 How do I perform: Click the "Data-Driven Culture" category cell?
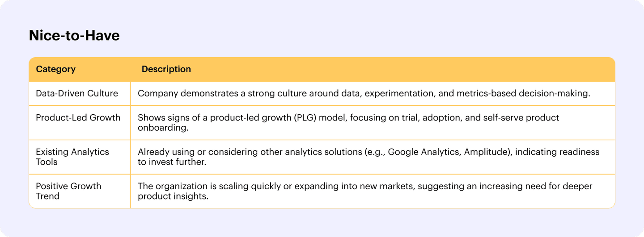click(x=77, y=93)
